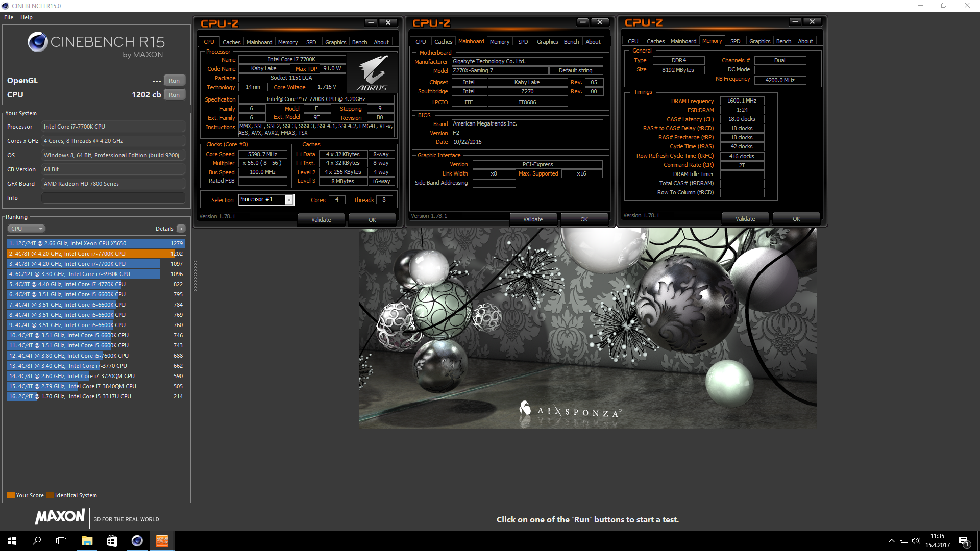Screen dimensions: 980x551
Task: Select Caches tab in first CPU-Z window
Action: pyautogui.click(x=231, y=42)
